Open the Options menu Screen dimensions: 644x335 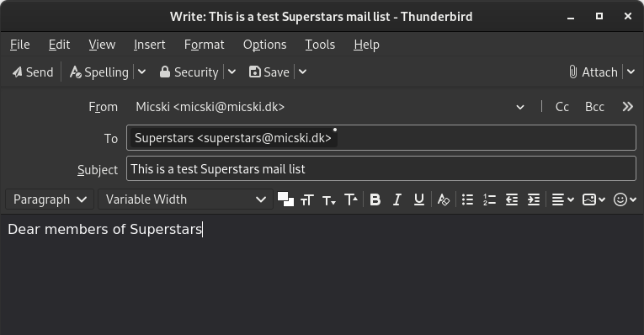[264, 45]
